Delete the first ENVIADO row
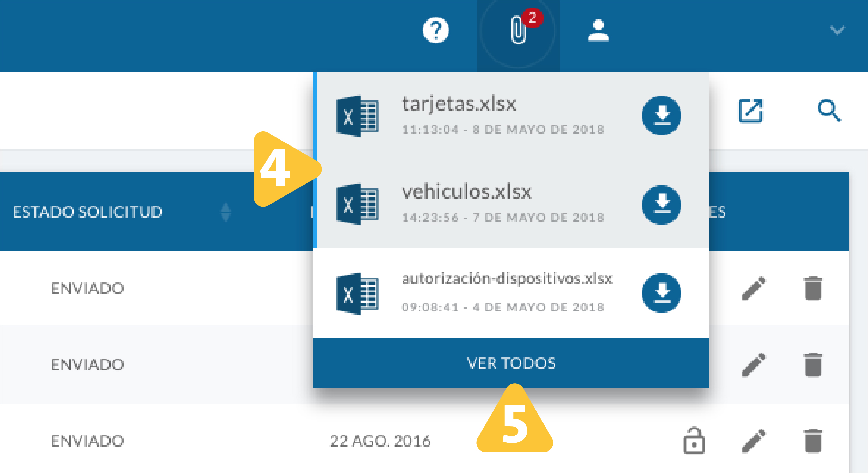The image size is (868, 473). coord(813,288)
